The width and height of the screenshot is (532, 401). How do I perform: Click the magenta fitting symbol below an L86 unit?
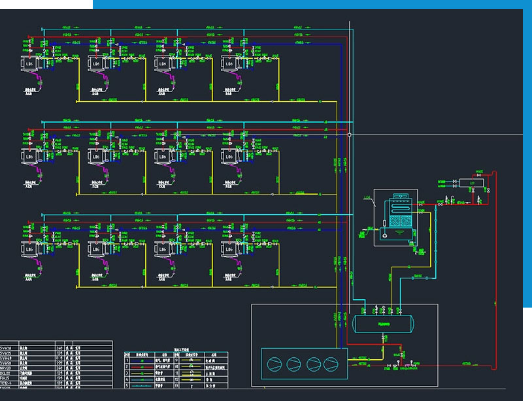pos(39,84)
